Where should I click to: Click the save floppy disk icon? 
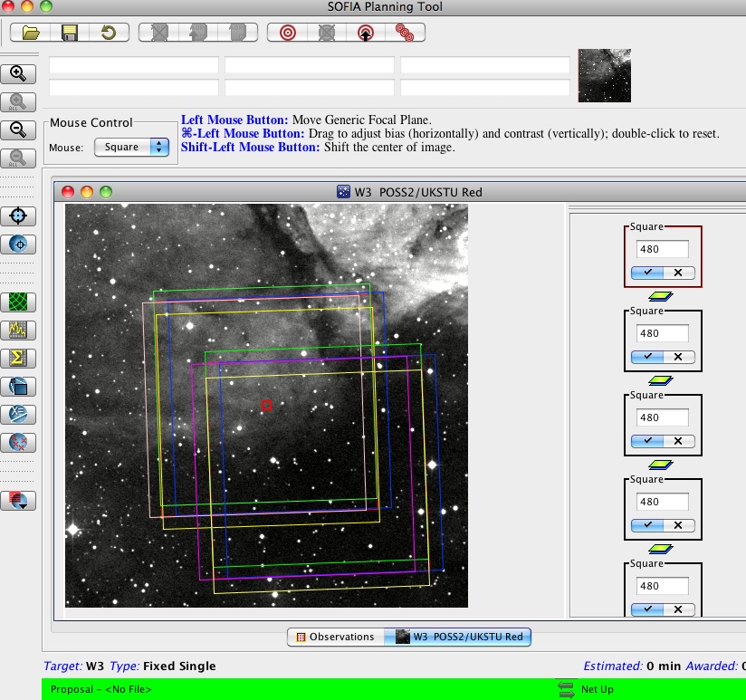point(70,33)
